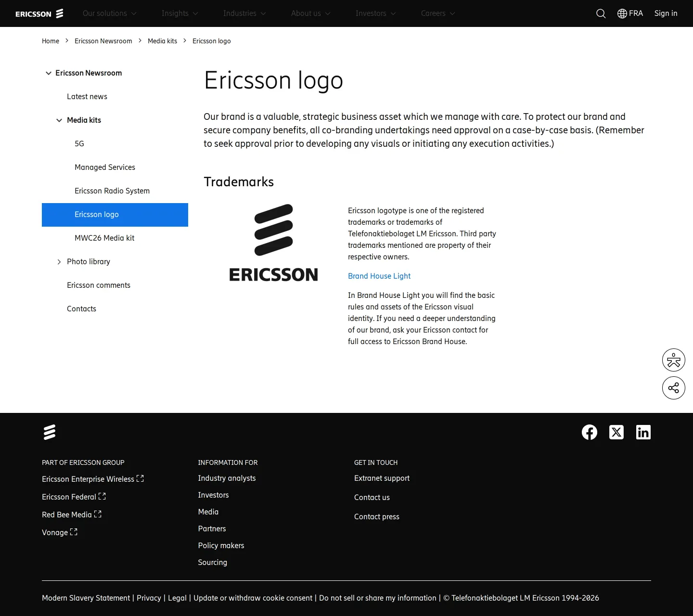Open the LinkedIn icon in footer
The height and width of the screenshot is (616, 693).
click(643, 432)
